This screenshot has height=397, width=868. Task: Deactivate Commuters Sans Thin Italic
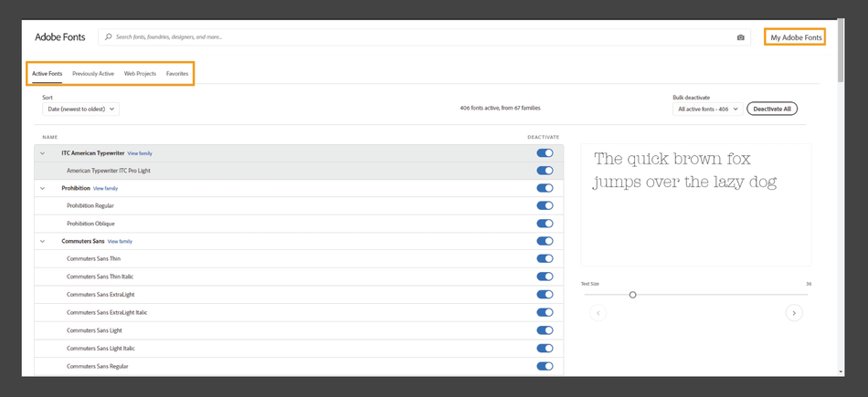point(545,277)
